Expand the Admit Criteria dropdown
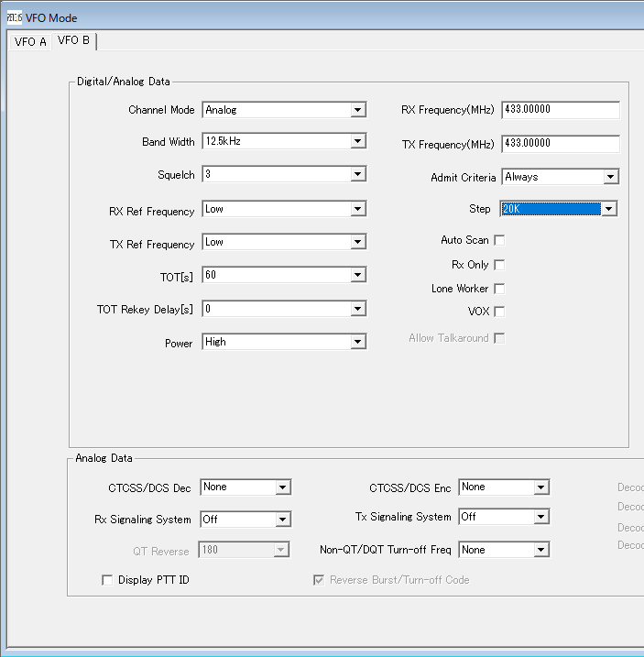644x657 pixels. click(x=610, y=177)
